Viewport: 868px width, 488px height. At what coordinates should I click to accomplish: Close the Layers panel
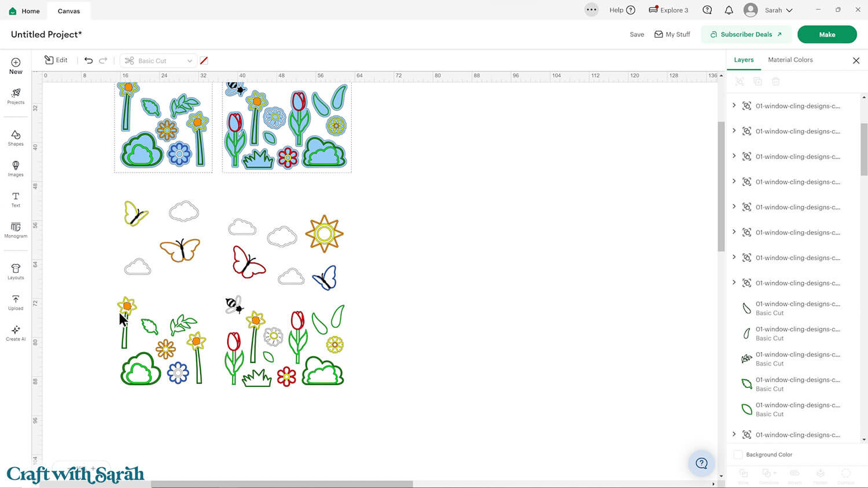(856, 60)
